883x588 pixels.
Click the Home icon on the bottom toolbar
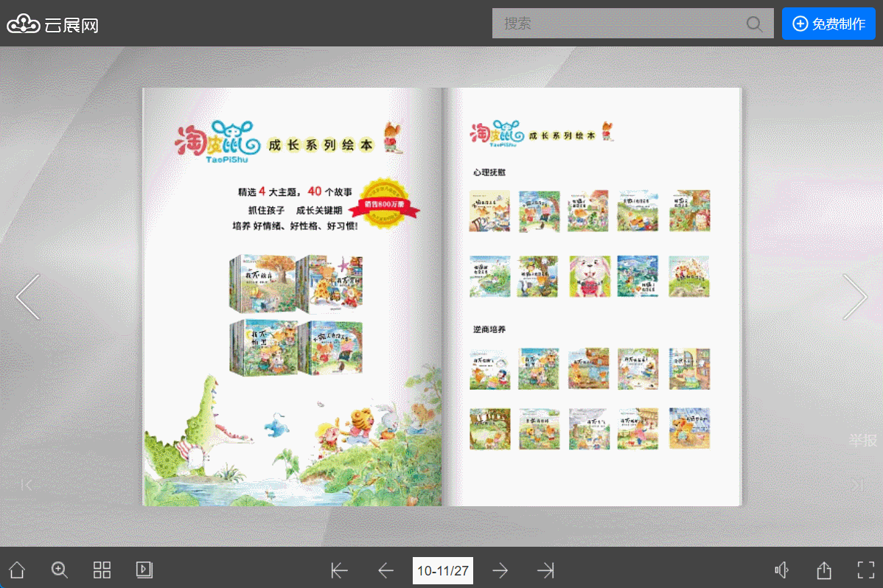coord(16,570)
